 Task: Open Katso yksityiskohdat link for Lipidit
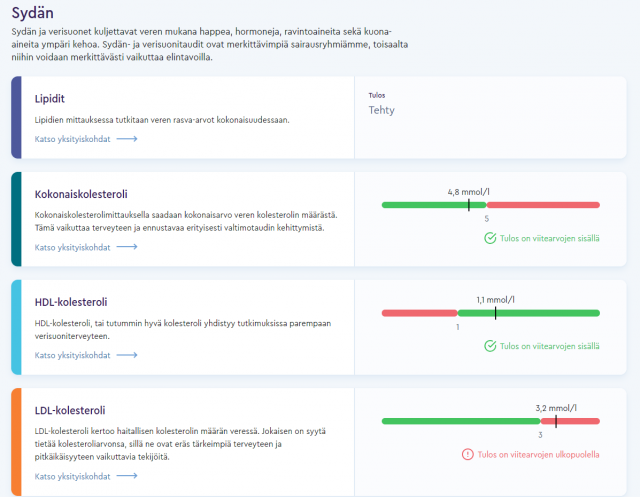click(x=73, y=139)
